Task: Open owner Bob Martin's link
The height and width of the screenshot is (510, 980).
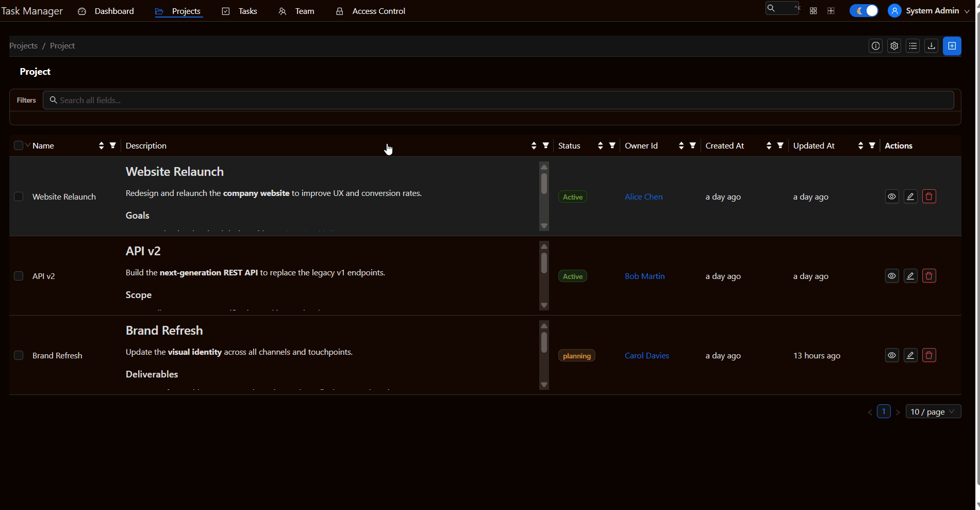Action: (644, 276)
